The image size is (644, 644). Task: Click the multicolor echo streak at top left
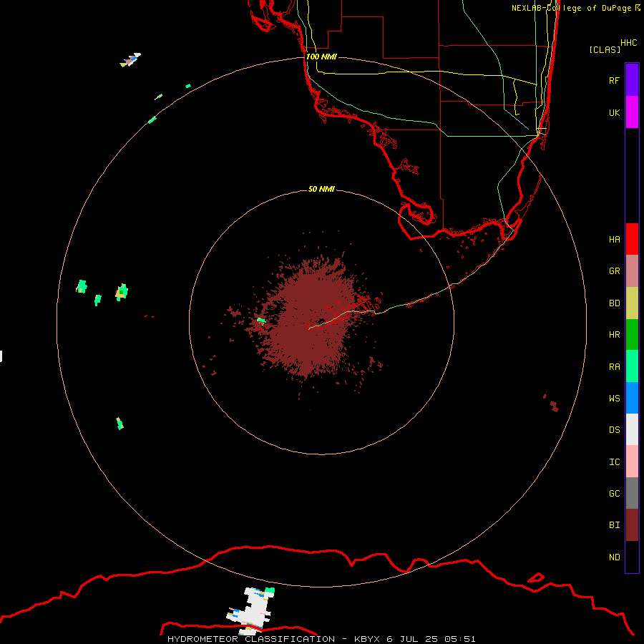(x=130, y=59)
